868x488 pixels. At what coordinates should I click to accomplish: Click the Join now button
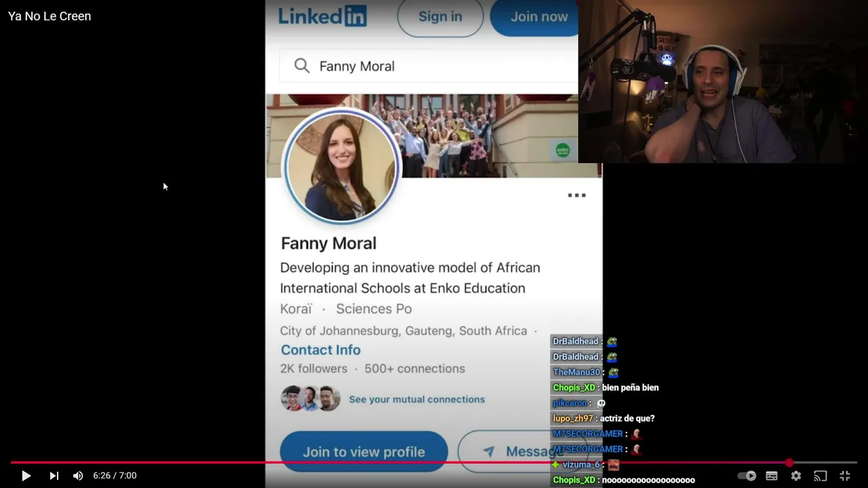(x=534, y=17)
